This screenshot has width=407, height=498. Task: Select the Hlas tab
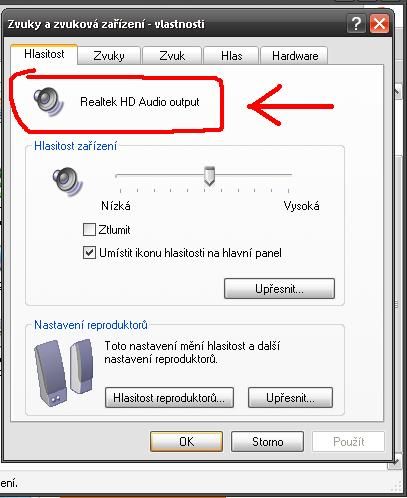coord(231,56)
